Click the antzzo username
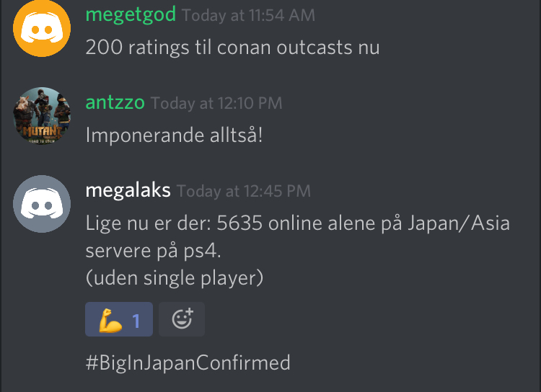 [x=115, y=102]
